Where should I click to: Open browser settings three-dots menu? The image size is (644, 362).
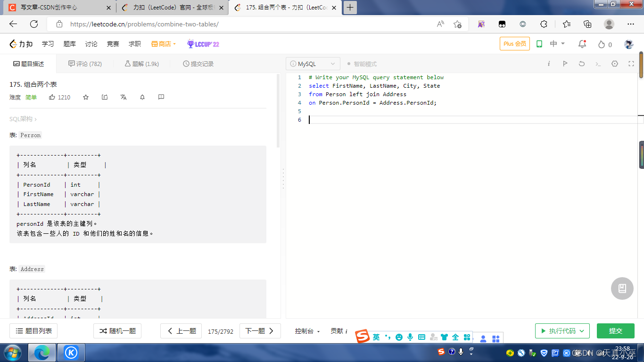coord(631,24)
